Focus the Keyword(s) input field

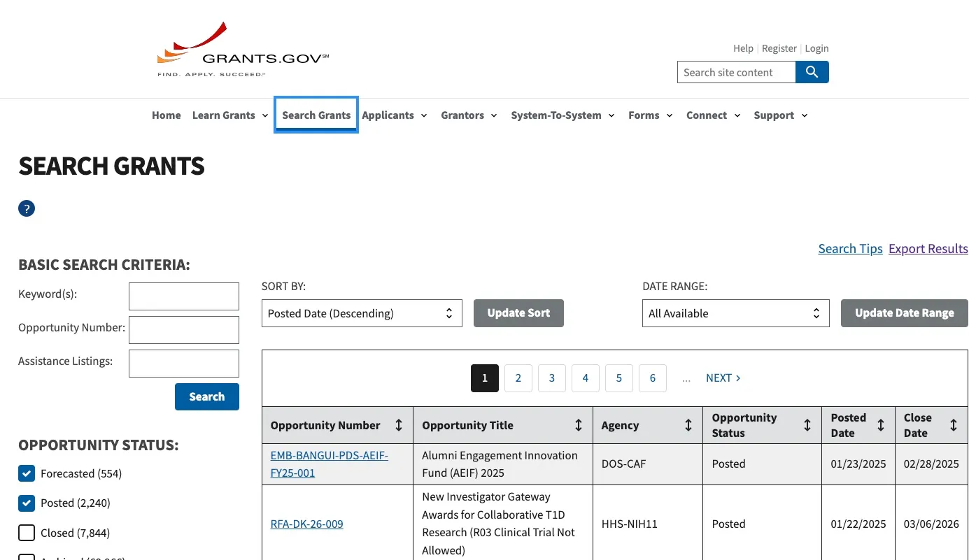coord(184,296)
